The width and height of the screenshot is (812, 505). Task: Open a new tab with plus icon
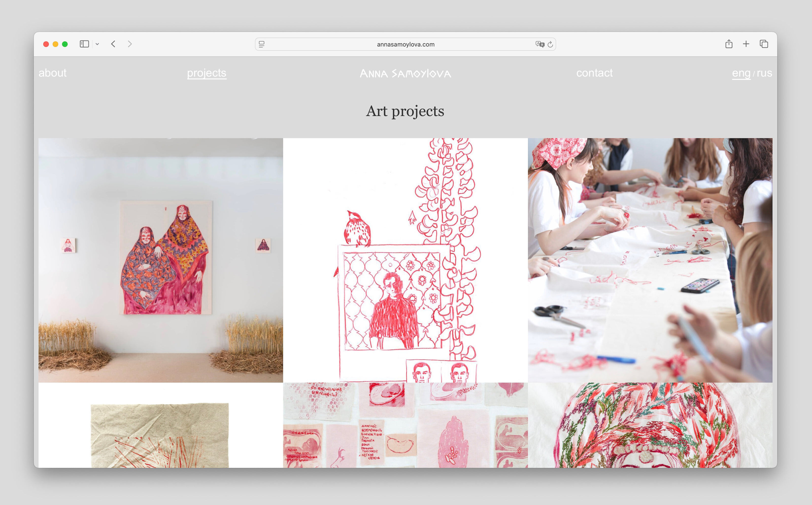click(x=746, y=44)
